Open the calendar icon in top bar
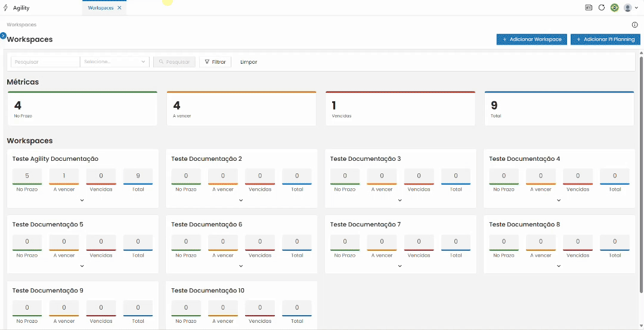Image resolution: width=644 pixels, height=330 pixels. click(x=589, y=7)
